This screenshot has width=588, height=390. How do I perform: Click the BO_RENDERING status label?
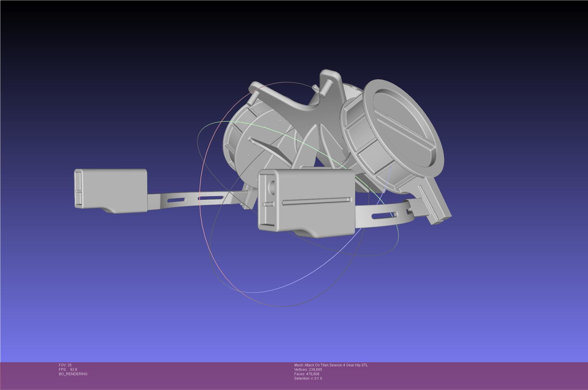pyautogui.click(x=73, y=374)
